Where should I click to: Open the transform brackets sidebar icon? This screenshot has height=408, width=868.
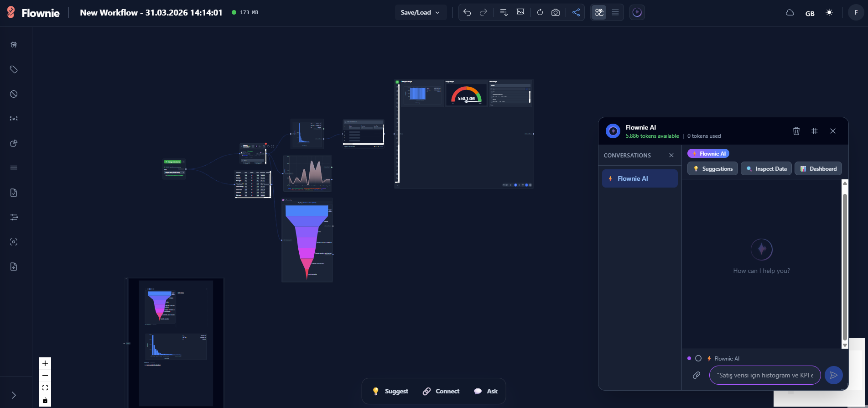coord(14,118)
